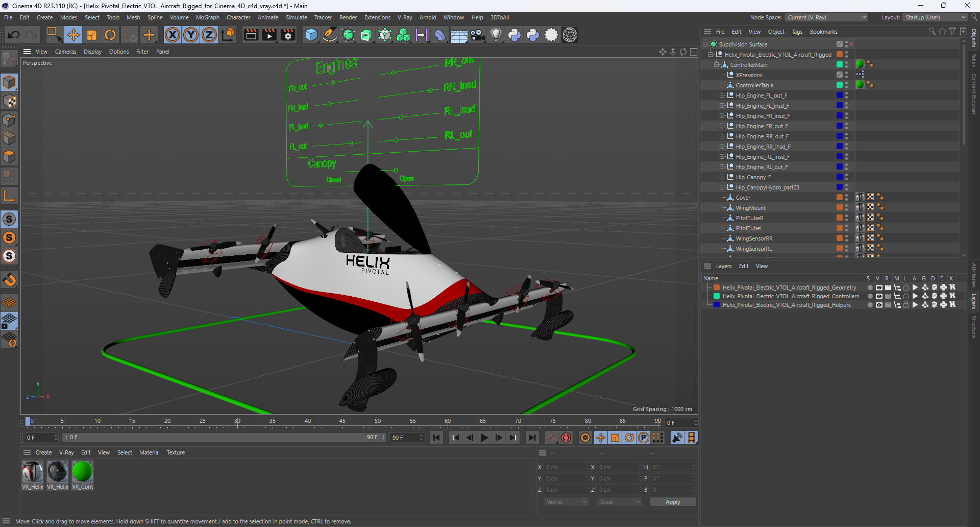This screenshot has height=527, width=980.
Task: Expand the Hlp_Canopy_F tree node
Action: click(x=722, y=177)
